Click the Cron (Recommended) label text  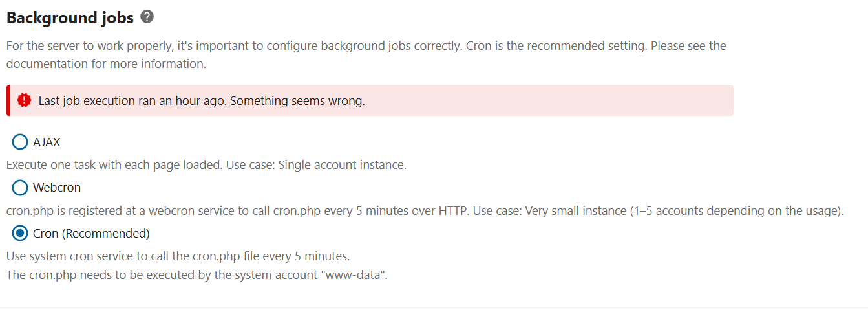pos(91,233)
